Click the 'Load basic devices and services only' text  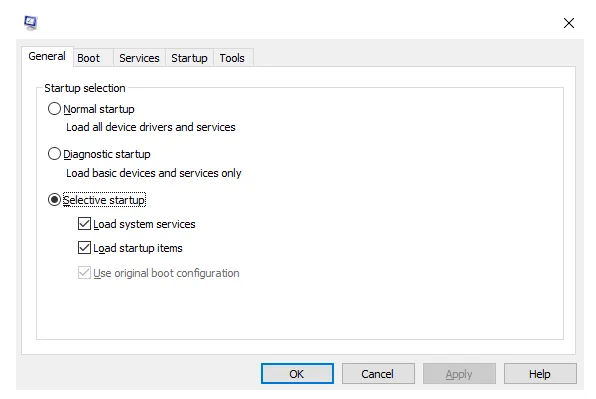154,173
